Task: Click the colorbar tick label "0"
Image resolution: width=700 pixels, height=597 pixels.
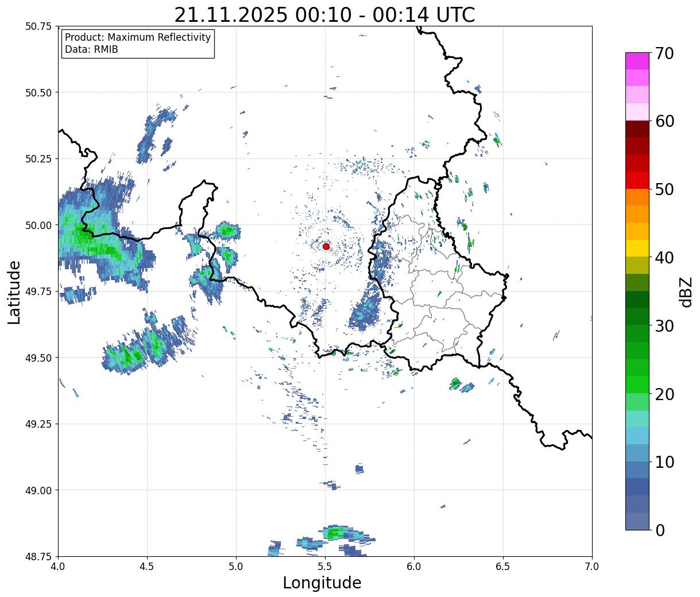Action: click(660, 530)
